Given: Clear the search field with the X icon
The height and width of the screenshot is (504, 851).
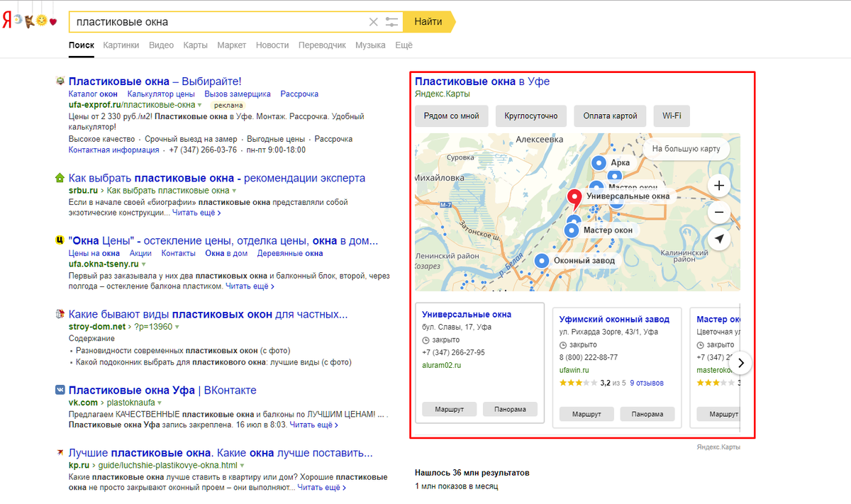Looking at the screenshot, I should [374, 22].
